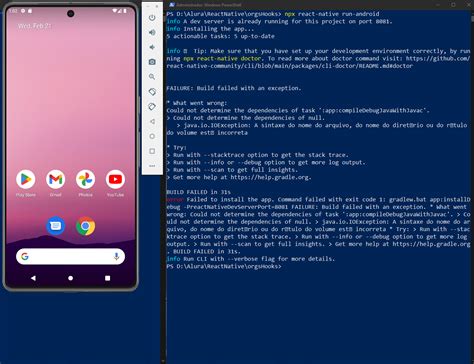Click the red 'error' label in terminal
Image resolution: width=474 pixels, height=364 pixels.
tap(175, 199)
